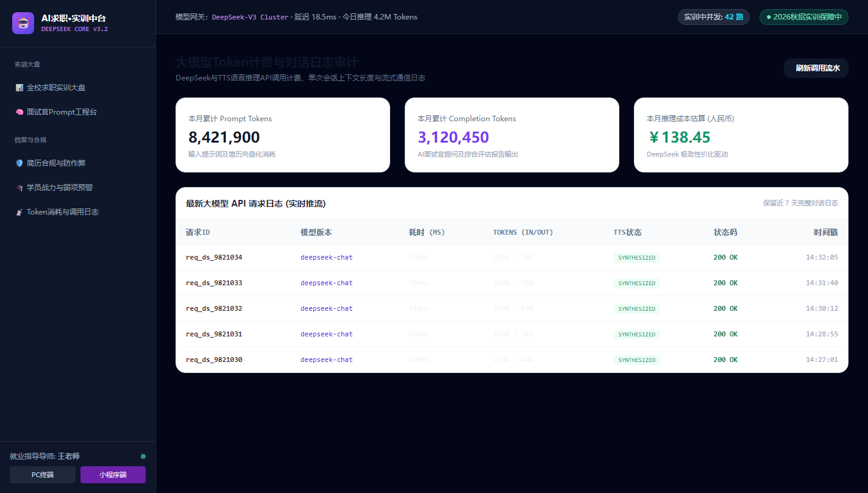Select request req_ds_9821031
868x493 pixels.
pyautogui.click(x=214, y=334)
